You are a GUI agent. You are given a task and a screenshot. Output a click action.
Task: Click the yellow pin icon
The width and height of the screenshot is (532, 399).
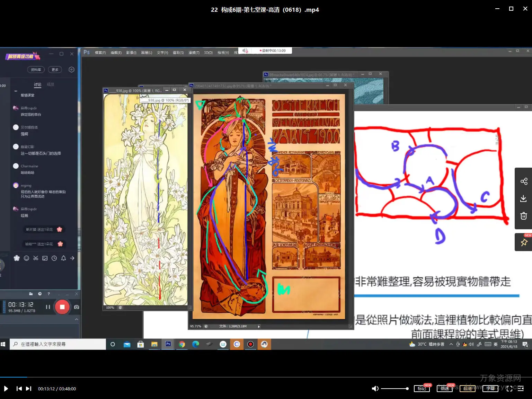(524, 242)
